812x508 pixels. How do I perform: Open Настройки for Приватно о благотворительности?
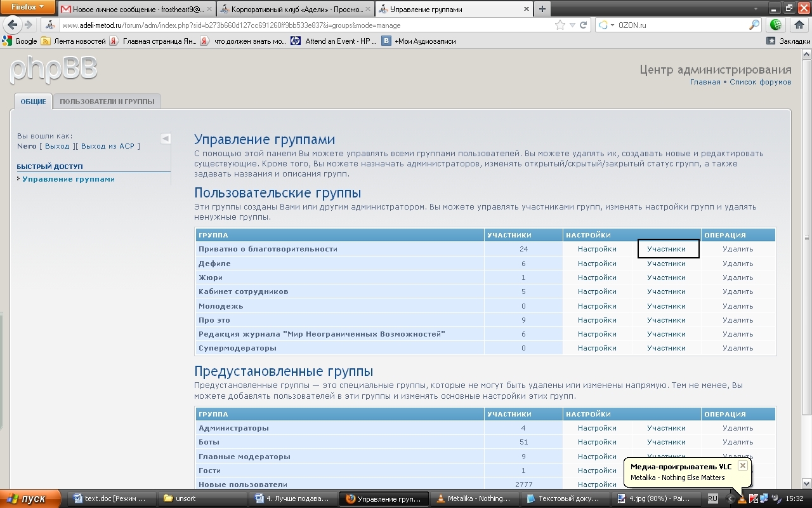pyautogui.click(x=597, y=249)
